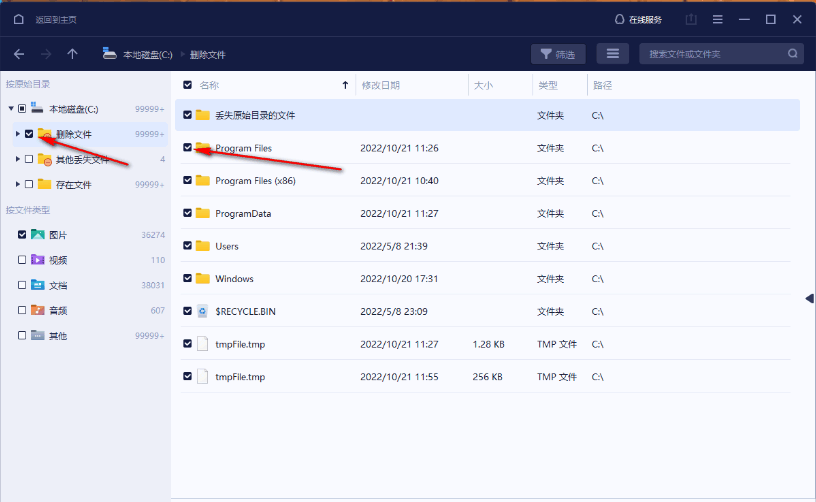
Task: Uncheck the Program Files (x86) checkbox
Action: point(188,181)
